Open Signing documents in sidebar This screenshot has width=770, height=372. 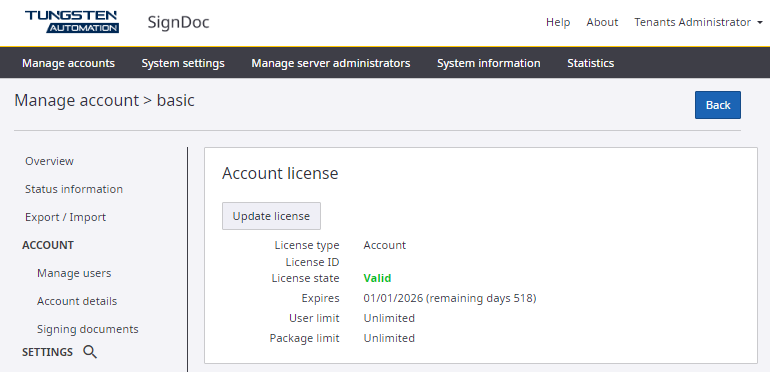pos(88,329)
